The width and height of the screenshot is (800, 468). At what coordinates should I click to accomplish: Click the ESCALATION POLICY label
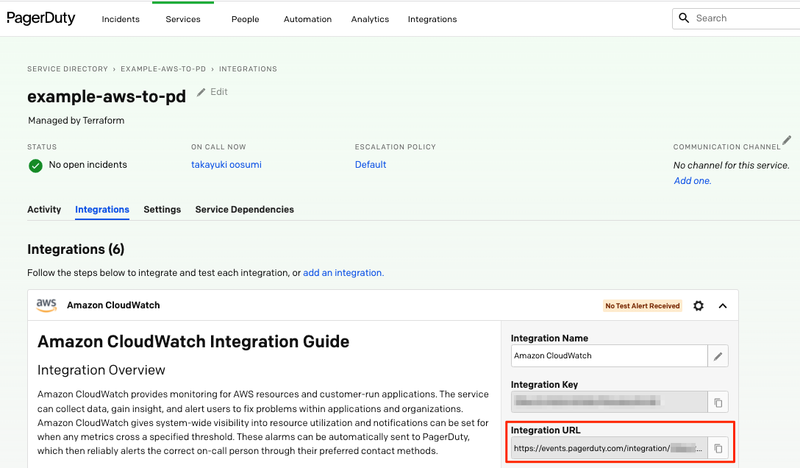(395, 147)
